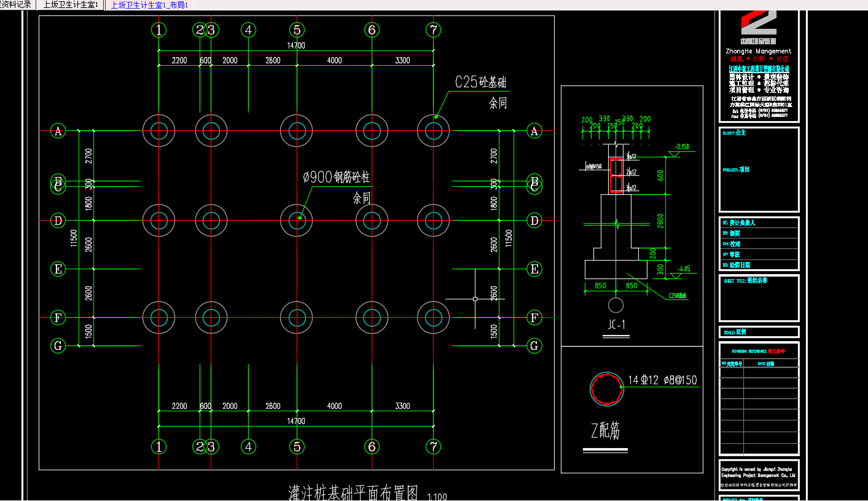
Task: Click the SCALE:比例 field
Action: 734,332
